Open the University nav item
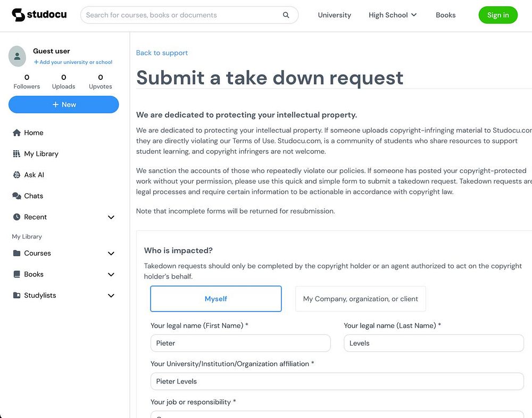 [334, 15]
